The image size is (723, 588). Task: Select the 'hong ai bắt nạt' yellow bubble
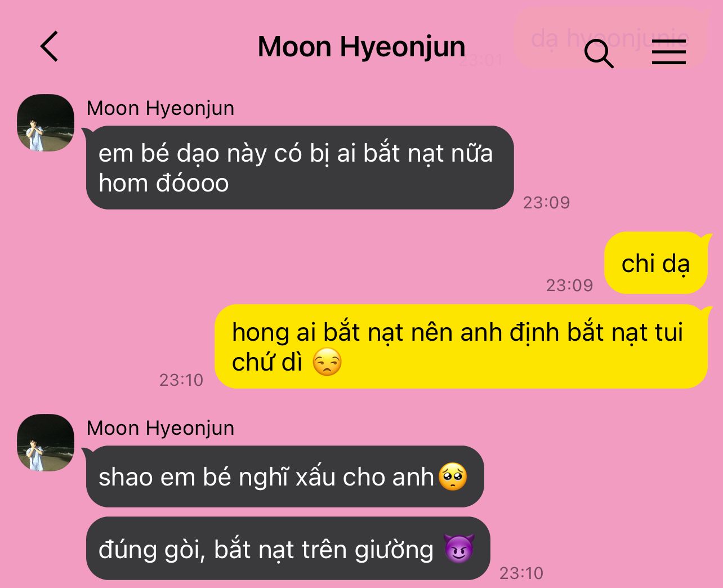tap(461, 346)
